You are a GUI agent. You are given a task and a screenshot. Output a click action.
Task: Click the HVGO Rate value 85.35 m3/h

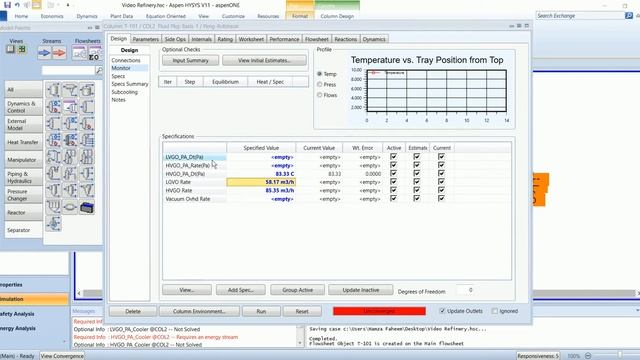coord(261,190)
